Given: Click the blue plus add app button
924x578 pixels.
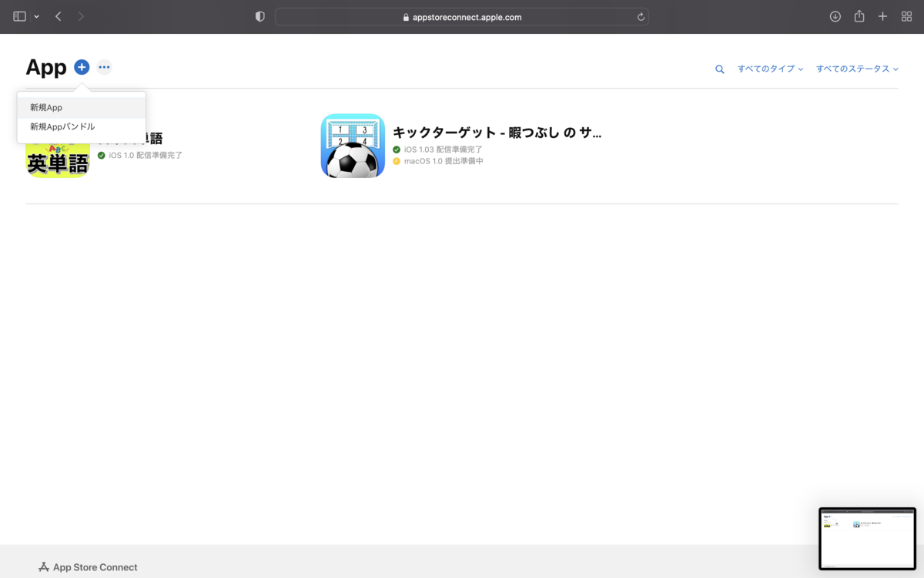Looking at the screenshot, I should coord(82,67).
